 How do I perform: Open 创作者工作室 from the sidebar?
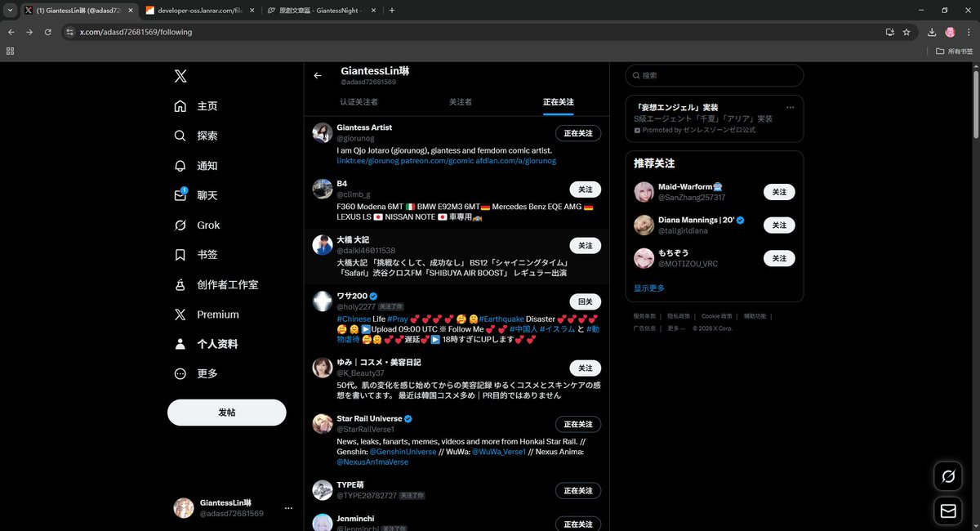(180, 284)
